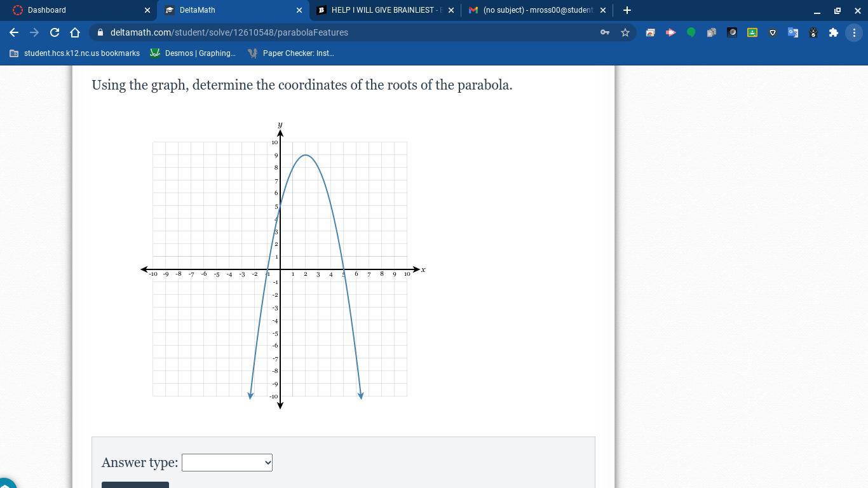The height and width of the screenshot is (488, 868).
Task: Click the pink arrow extension icon
Action: [x=670, y=32]
